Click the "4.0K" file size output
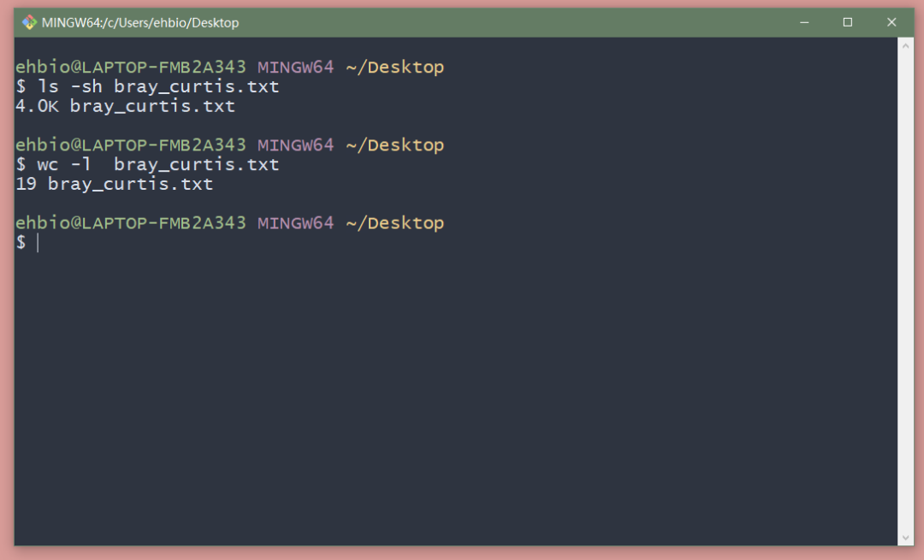This screenshot has width=924, height=560. [x=37, y=106]
